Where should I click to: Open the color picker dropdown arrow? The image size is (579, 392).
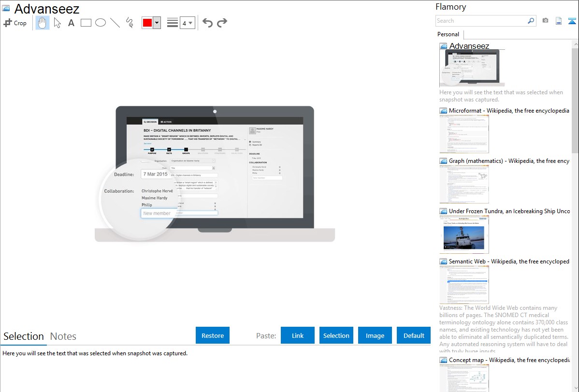pyautogui.click(x=157, y=23)
